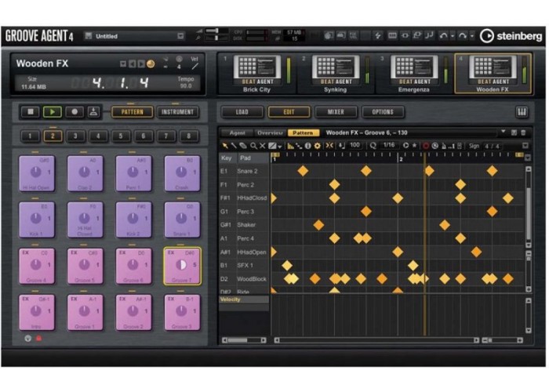The height and width of the screenshot is (392, 549).
Task: Switch to PATTERN pad mode
Action: pyautogui.click(x=132, y=112)
